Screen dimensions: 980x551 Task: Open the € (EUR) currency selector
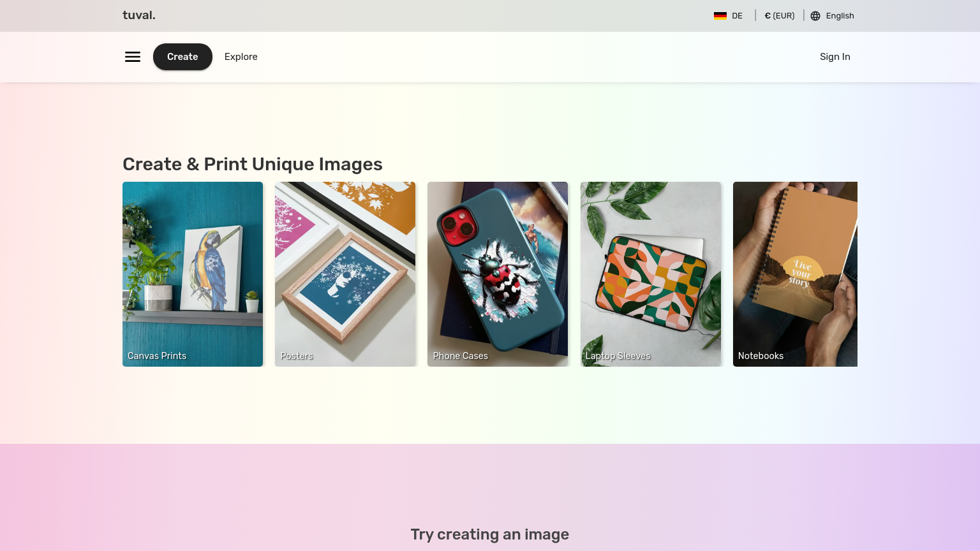(x=779, y=16)
